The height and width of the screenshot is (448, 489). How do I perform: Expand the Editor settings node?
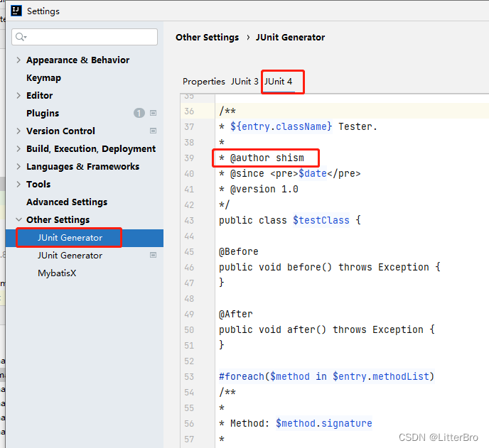(18, 95)
